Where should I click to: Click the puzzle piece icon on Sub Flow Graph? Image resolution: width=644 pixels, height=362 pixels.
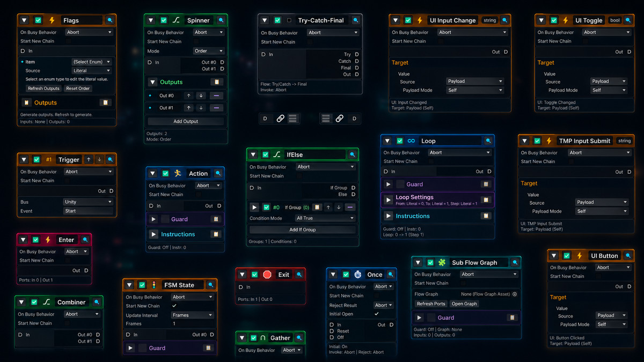pyautogui.click(x=442, y=263)
